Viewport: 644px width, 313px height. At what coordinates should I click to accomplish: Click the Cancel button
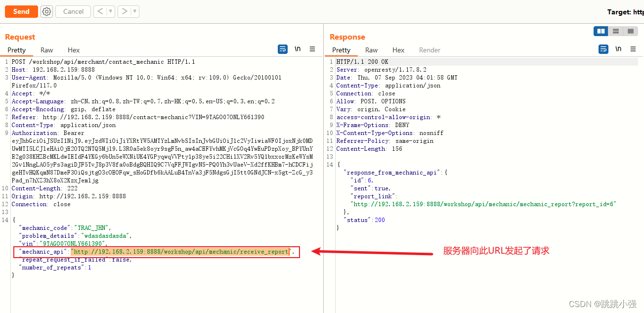click(x=73, y=11)
